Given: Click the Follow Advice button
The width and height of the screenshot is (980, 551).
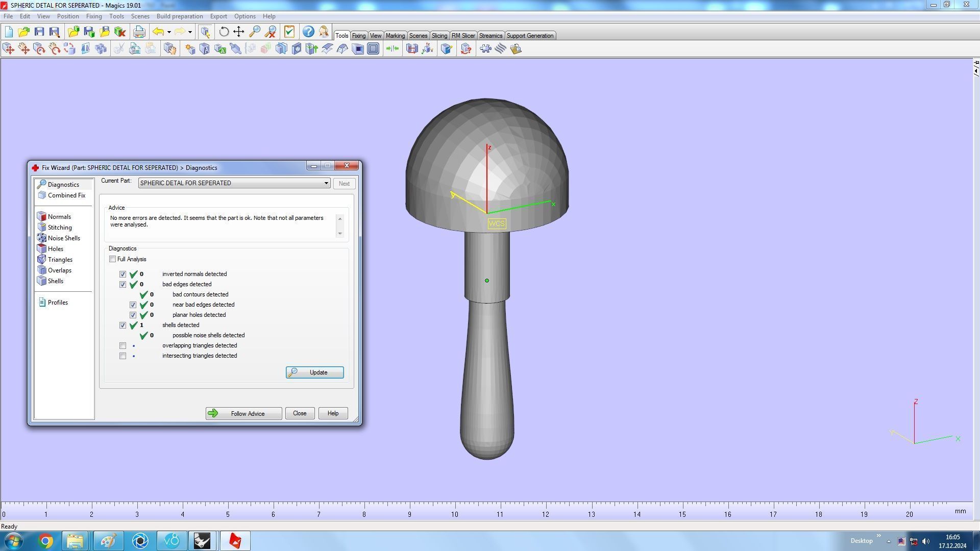Looking at the screenshot, I should [x=243, y=414].
